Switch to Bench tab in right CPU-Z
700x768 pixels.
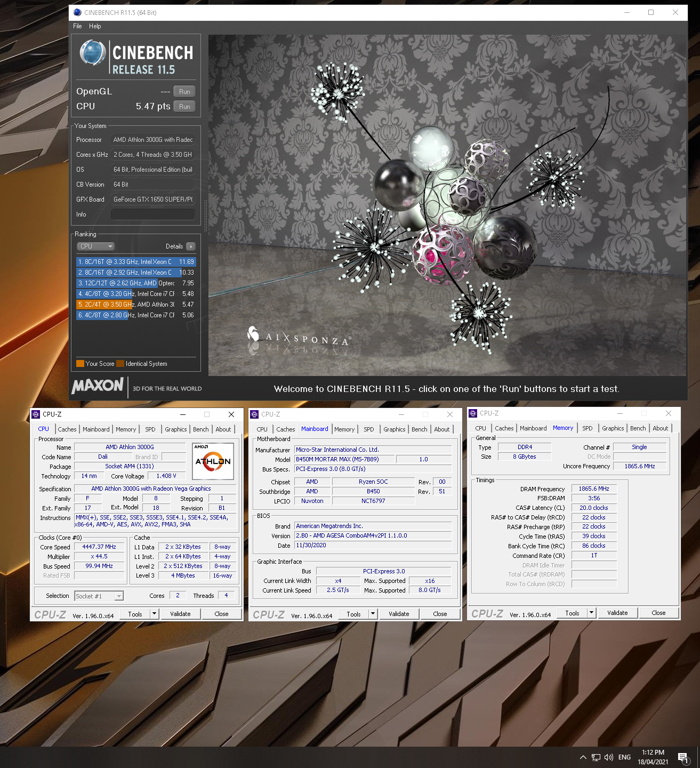coord(638,428)
